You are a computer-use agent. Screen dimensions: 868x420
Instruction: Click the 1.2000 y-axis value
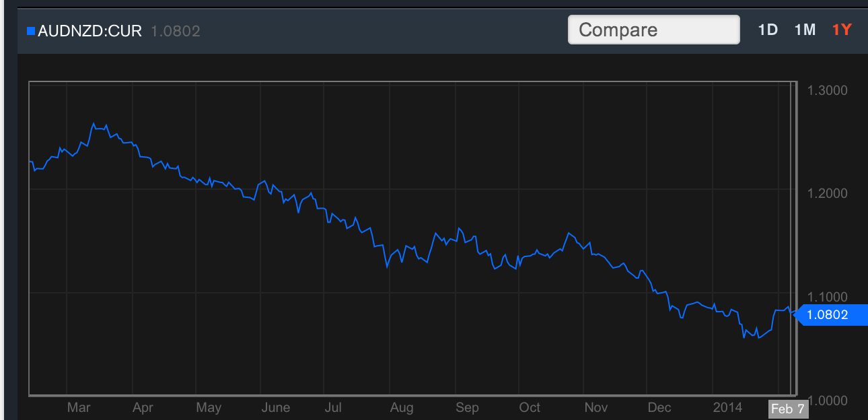(827, 193)
